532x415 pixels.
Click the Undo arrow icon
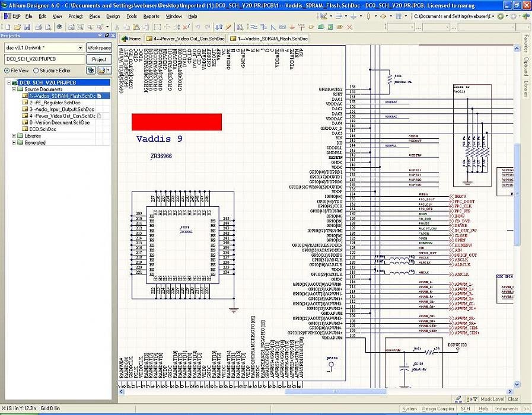click(x=197, y=27)
